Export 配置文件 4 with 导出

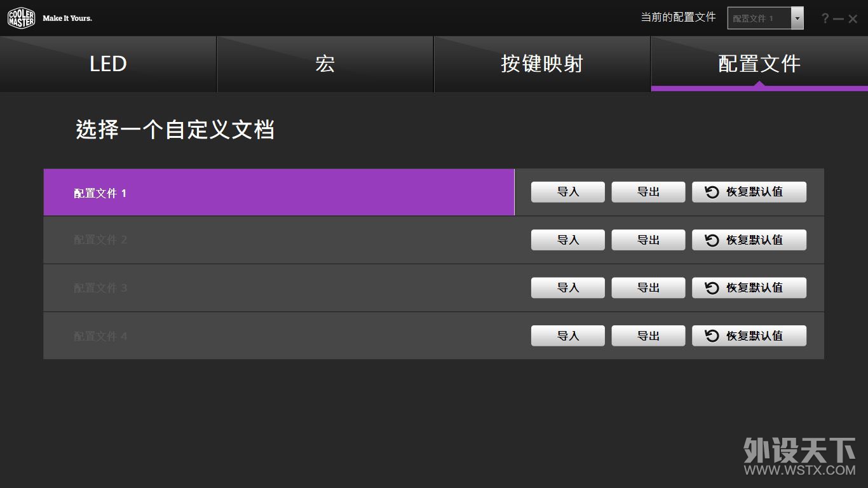click(x=648, y=336)
